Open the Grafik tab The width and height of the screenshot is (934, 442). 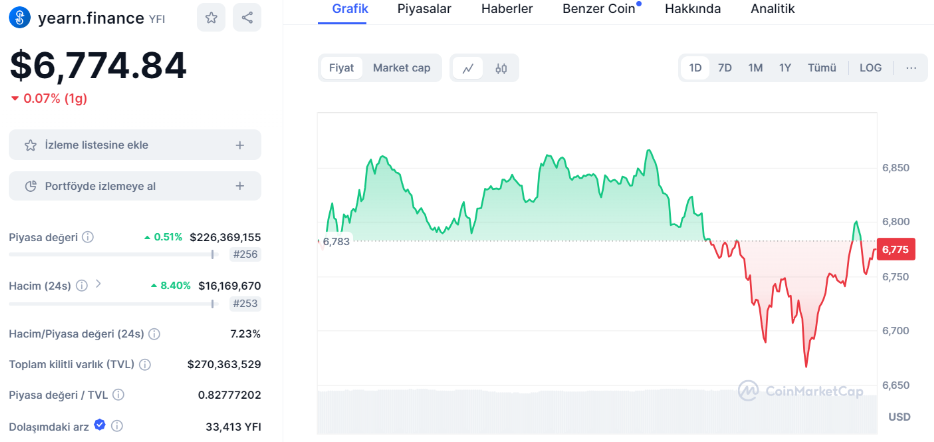(350, 9)
